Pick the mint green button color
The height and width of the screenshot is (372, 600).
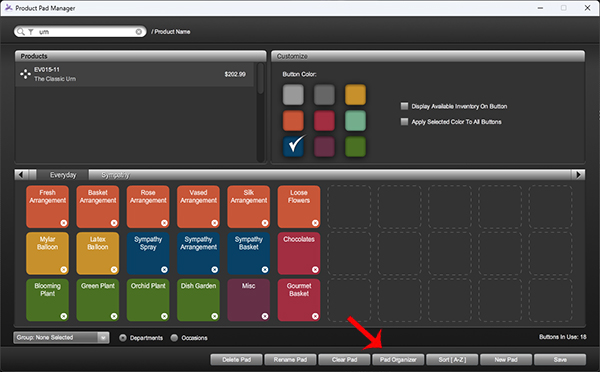(355, 121)
